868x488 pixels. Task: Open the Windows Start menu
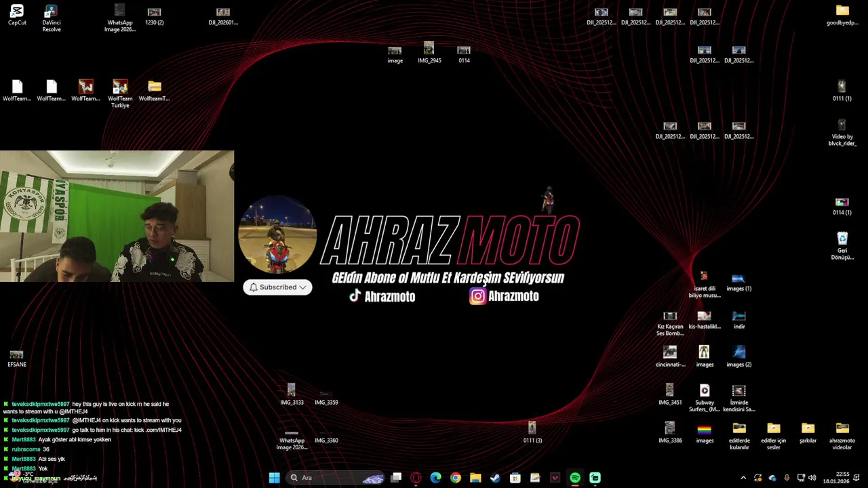pyautogui.click(x=274, y=478)
